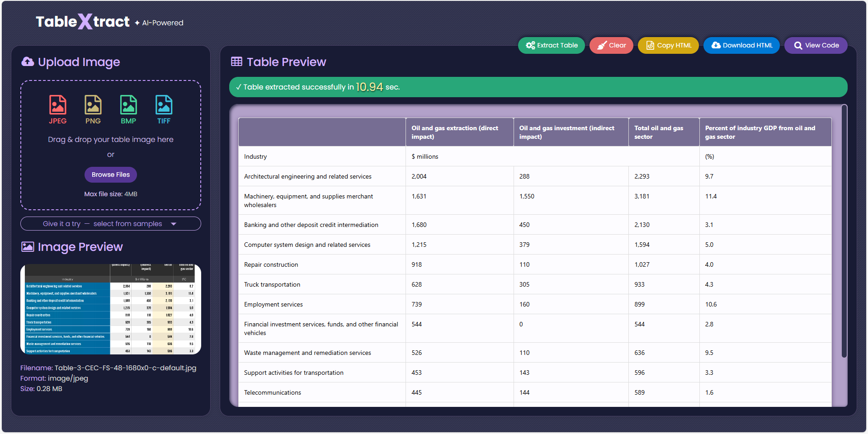The image size is (868, 434).
Task: Click the table grid icon beside Table Preview
Action: (x=236, y=62)
